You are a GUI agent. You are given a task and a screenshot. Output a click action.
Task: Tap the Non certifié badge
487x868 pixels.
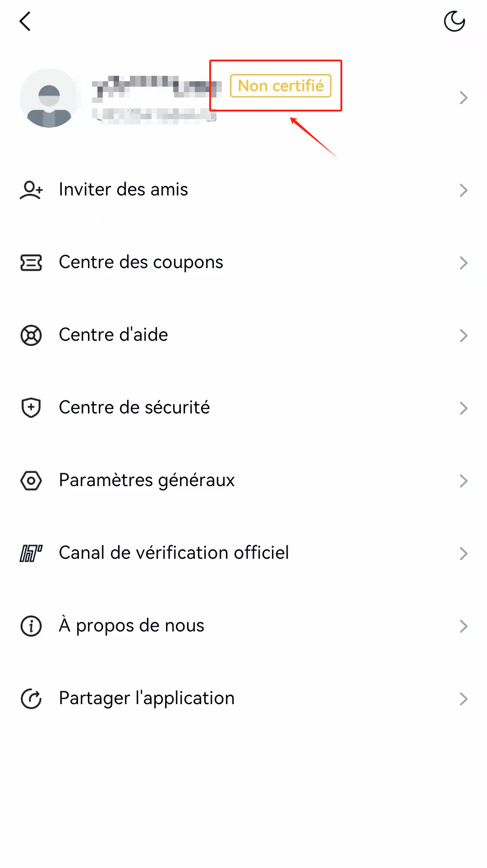(x=280, y=86)
